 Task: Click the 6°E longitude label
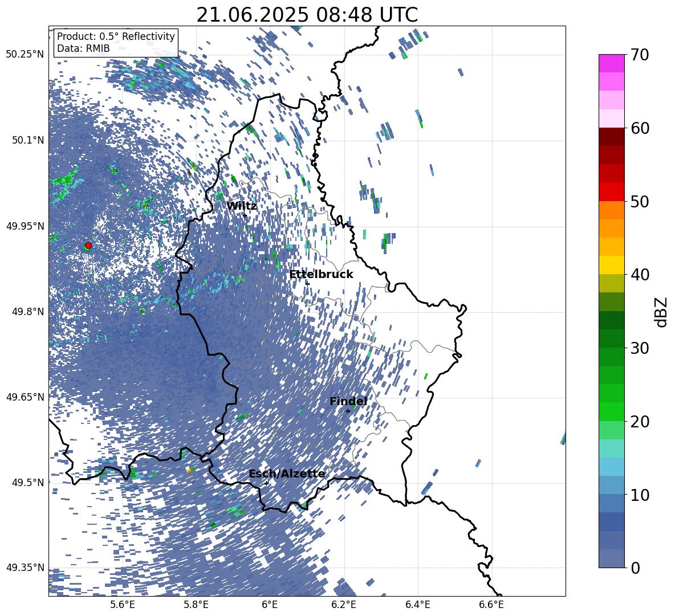(x=270, y=605)
